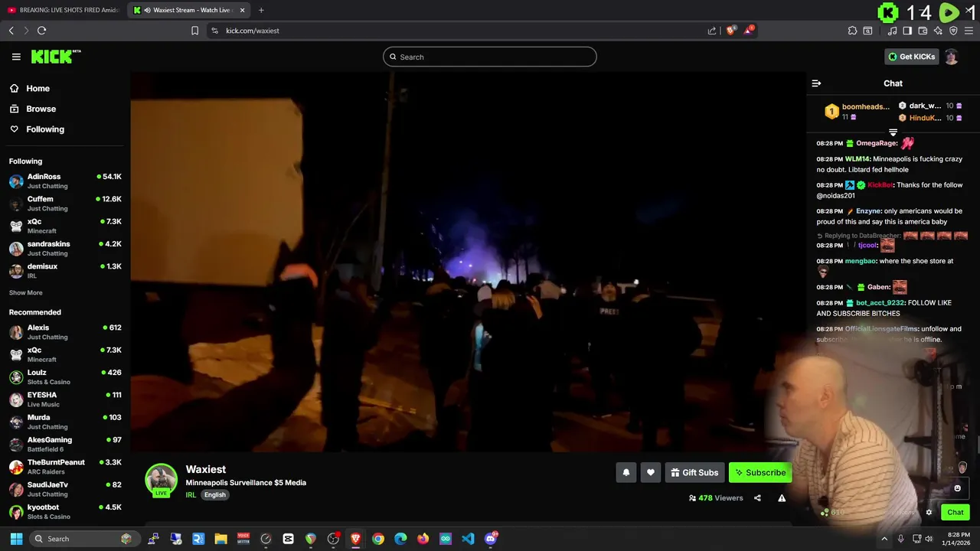Close the Waxiest Stream tab
The width and height of the screenshot is (980, 551).
point(243,10)
